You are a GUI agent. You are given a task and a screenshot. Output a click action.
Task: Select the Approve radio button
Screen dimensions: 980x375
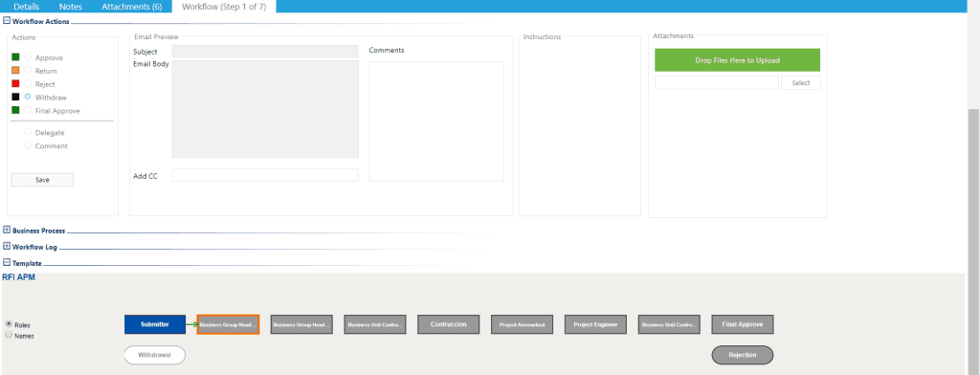[28, 56]
